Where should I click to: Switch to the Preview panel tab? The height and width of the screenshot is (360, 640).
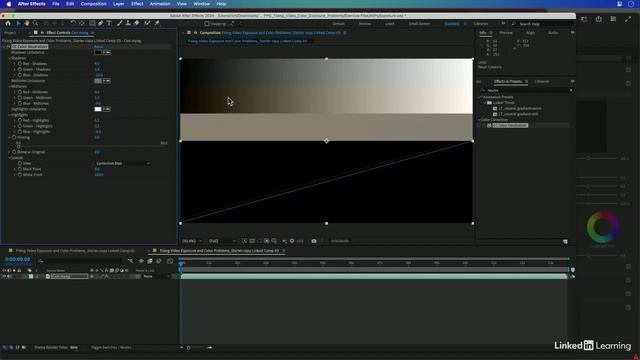(506, 33)
